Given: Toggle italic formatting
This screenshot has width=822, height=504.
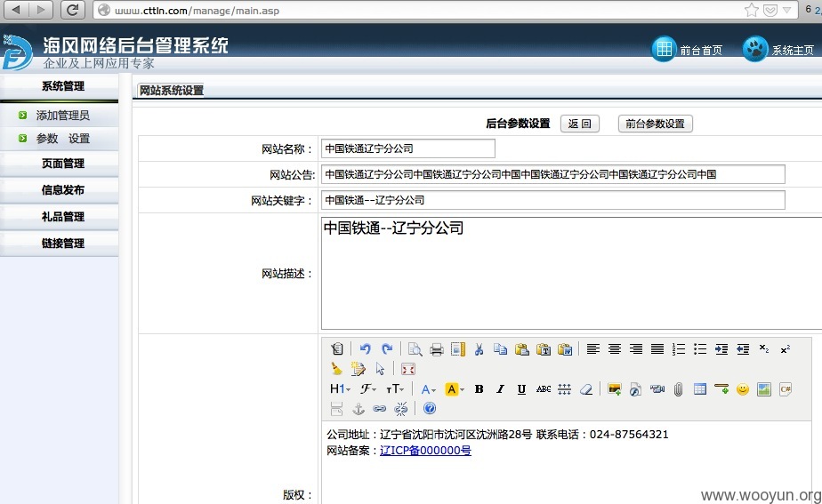Looking at the screenshot, I should [x=500, y=388].
